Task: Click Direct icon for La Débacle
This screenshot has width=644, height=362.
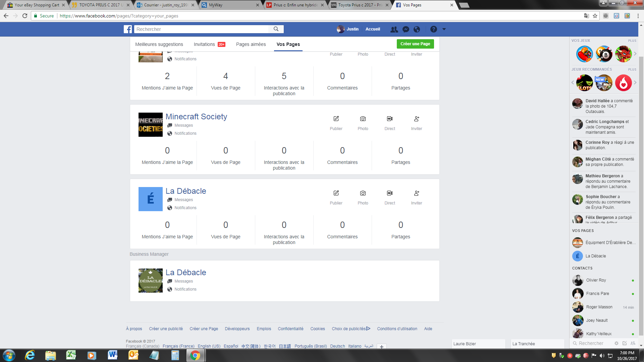Action: point(390,193)
